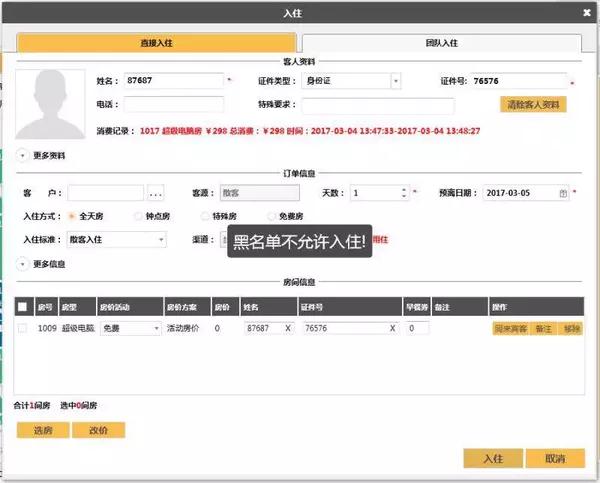Click the room number cell 1009
Viewport: 600px width, 483px height.
47,328
